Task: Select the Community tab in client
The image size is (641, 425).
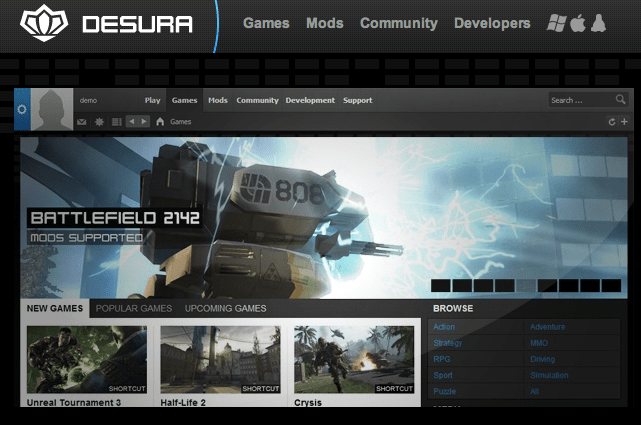Action: tap(257, 100)
